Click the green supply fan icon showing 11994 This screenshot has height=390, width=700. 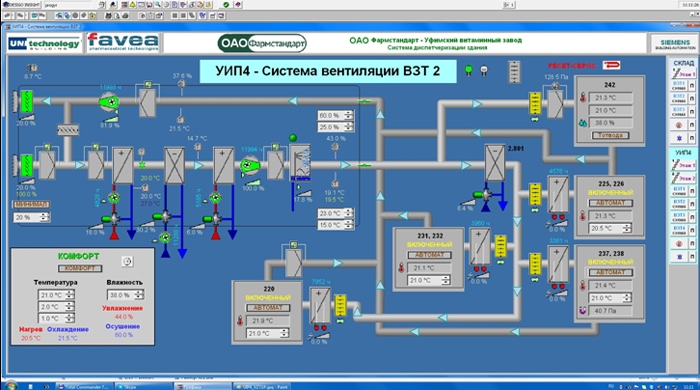[249, 166]
